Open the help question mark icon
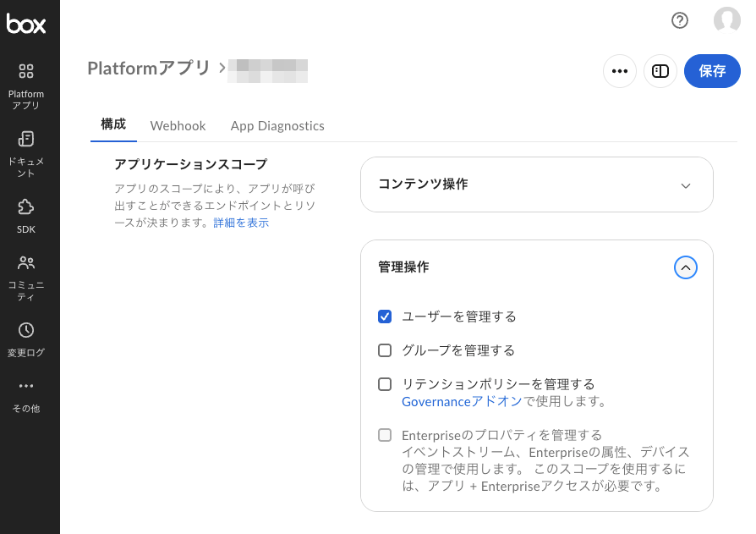The image size is (756, 534). pyautogui.click(x=680, y=20)
